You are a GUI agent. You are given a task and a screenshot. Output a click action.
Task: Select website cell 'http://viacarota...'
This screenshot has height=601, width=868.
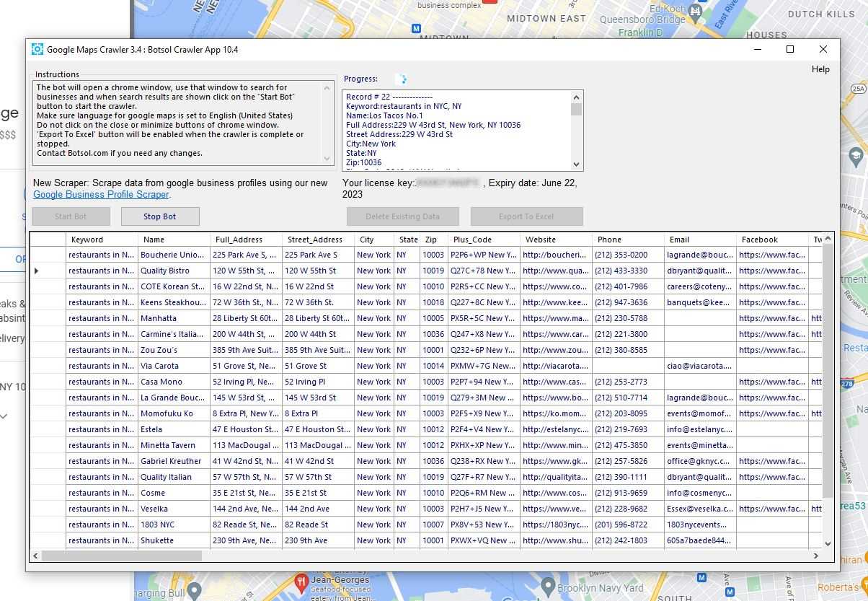click(556, 366)
